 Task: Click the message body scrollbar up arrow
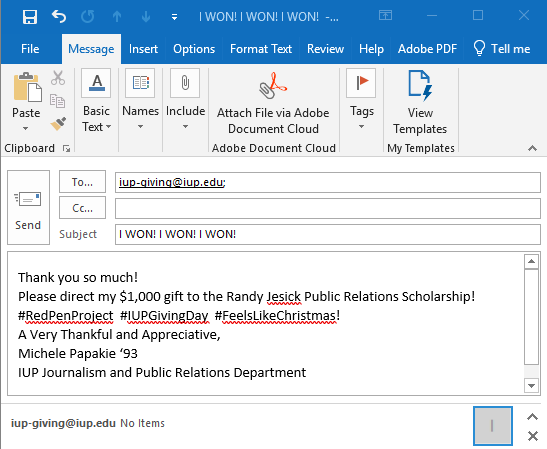point(531,261)
